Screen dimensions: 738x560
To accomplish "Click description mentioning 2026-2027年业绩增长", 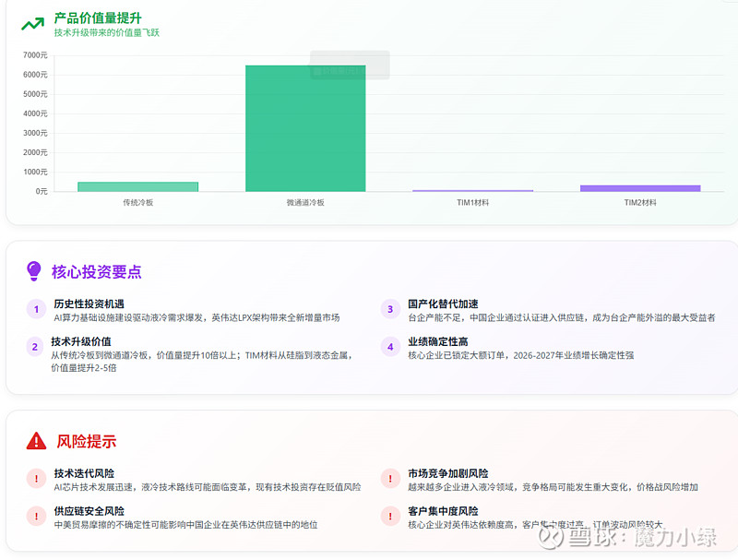I will point(520,355).
